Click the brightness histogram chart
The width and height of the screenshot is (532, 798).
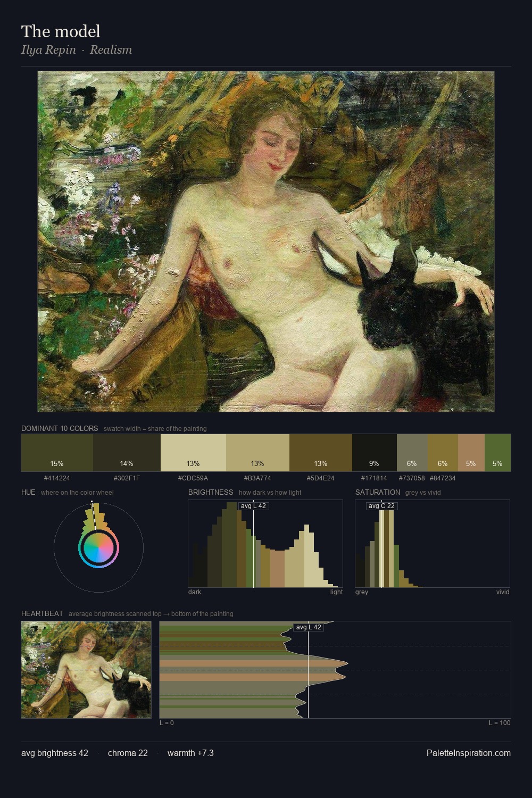click(265, 544)
